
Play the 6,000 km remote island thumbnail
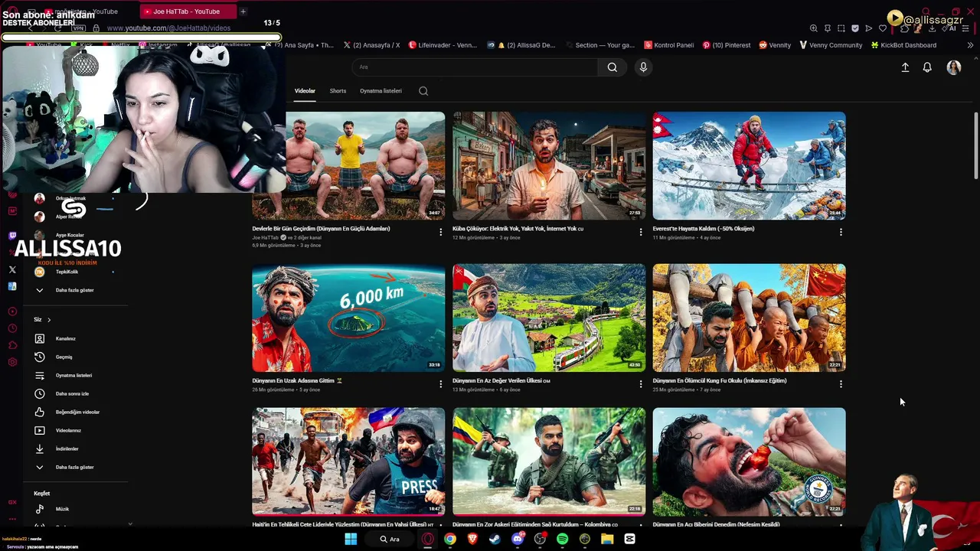pyautogui.click(x=348, y=318)
